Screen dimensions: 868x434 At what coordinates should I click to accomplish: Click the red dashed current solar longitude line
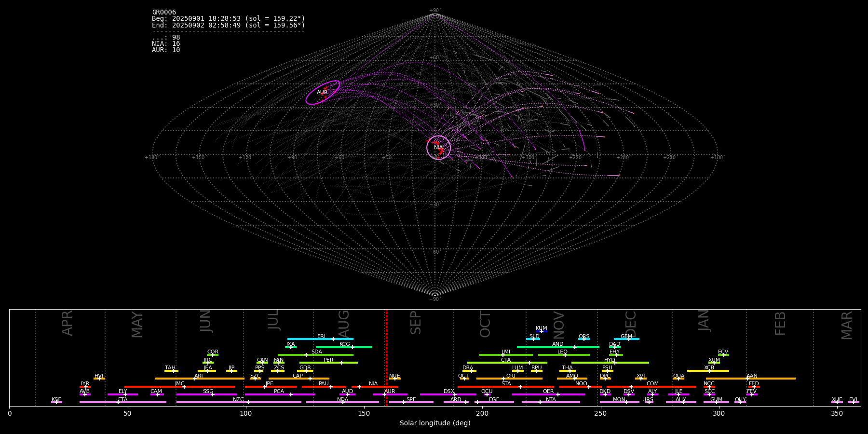[x=386, y=357]
